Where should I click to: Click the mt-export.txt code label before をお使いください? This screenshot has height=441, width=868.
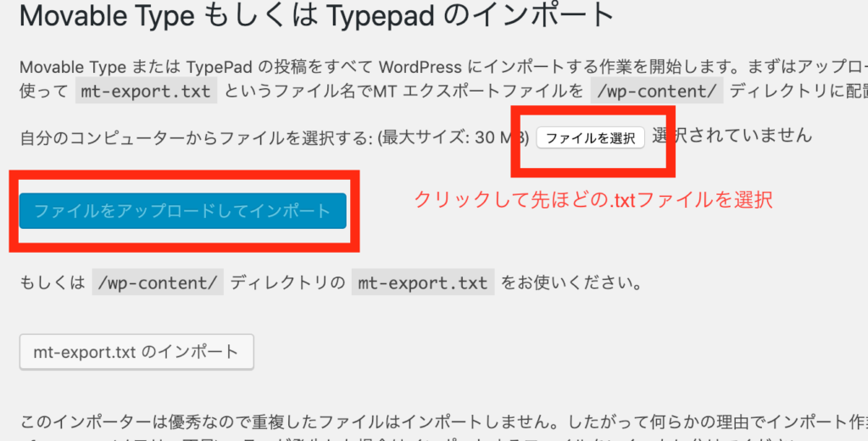[x=423, y=282]
